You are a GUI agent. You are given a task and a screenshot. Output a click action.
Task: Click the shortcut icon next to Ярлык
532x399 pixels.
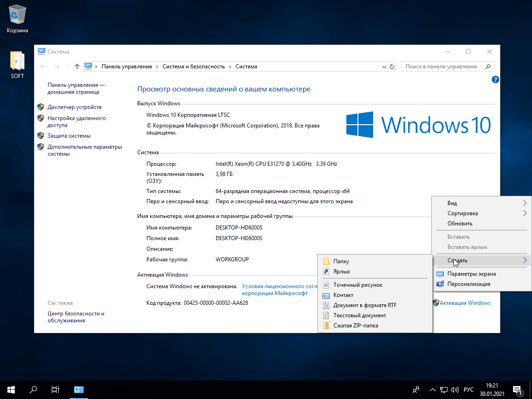click(x=326, y=272)
